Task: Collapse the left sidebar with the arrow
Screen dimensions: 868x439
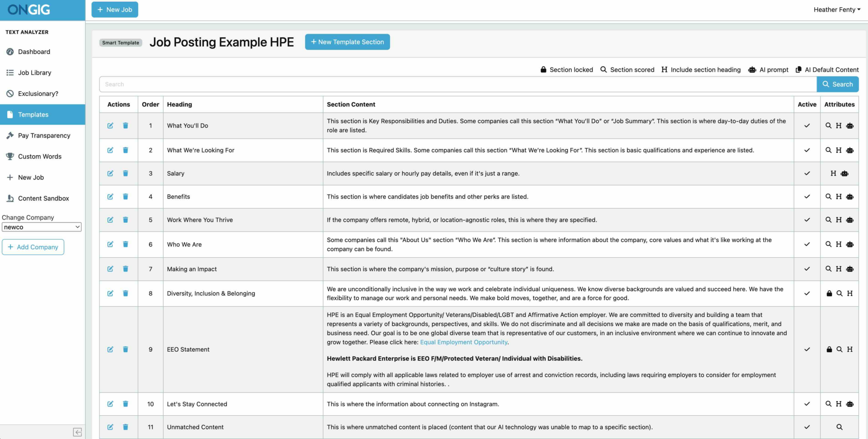Action: pos(78,432)
